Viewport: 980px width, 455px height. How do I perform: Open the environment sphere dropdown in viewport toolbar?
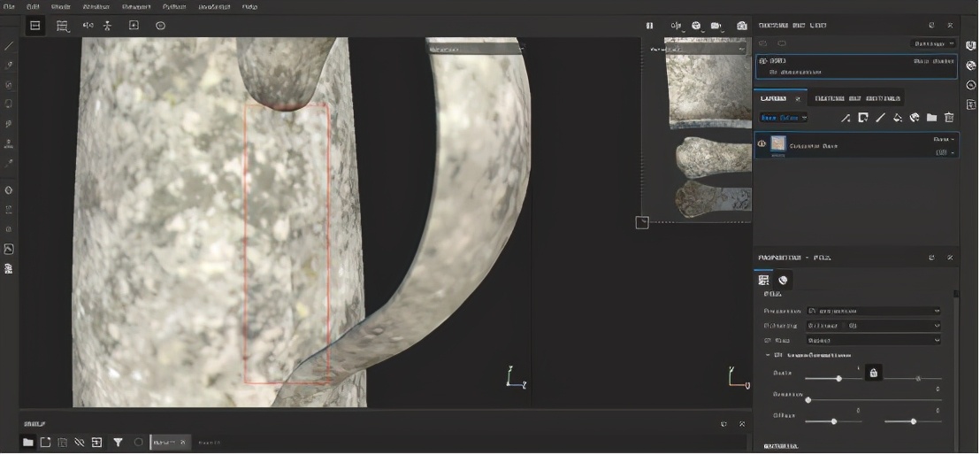click(x=696, y=26)
